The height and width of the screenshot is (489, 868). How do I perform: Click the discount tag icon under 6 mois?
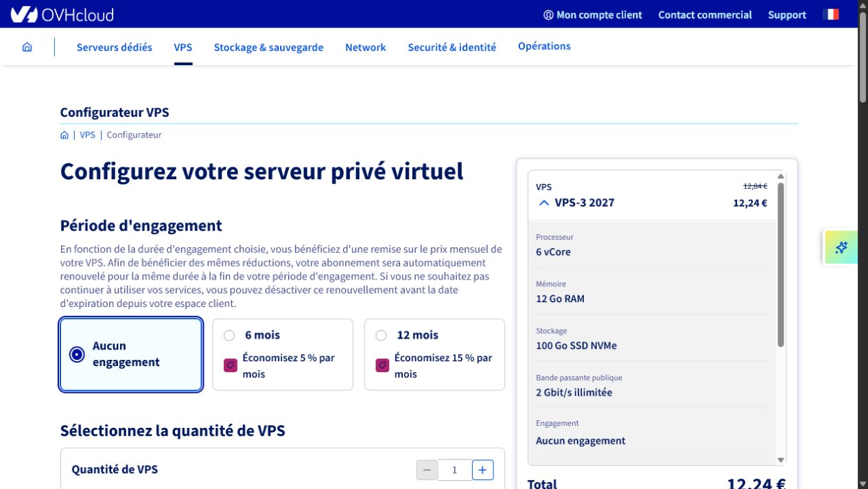click(231, 365)
